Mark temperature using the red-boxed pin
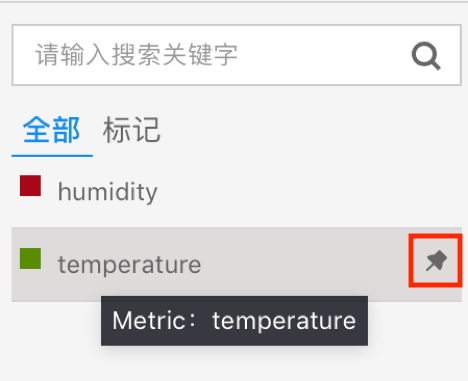Screen dimensions: 468x381 [436, 261]
